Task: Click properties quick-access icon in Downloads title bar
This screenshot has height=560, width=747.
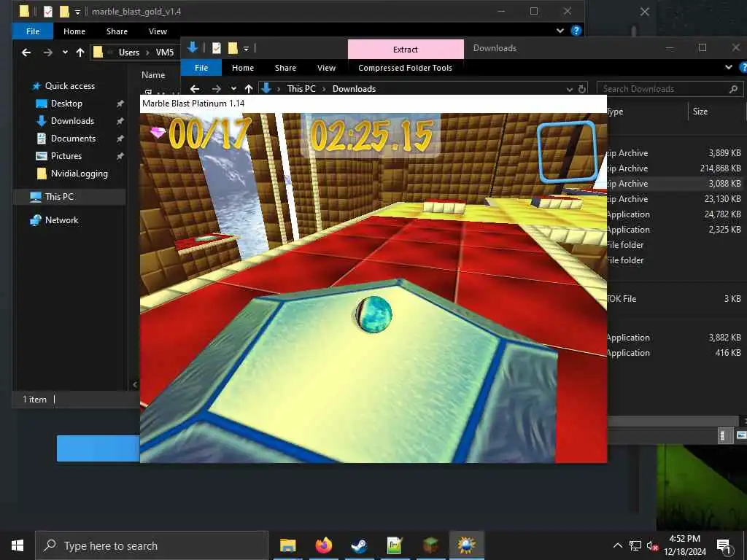Action: coord(216,48)
